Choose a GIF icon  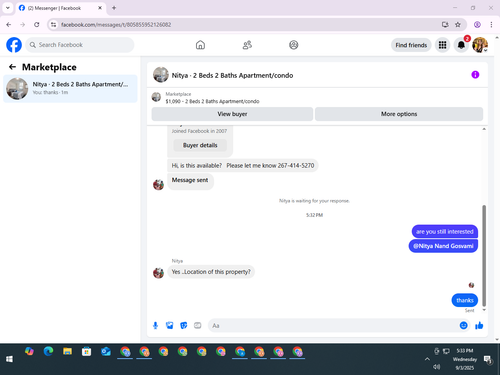[198, 326]
